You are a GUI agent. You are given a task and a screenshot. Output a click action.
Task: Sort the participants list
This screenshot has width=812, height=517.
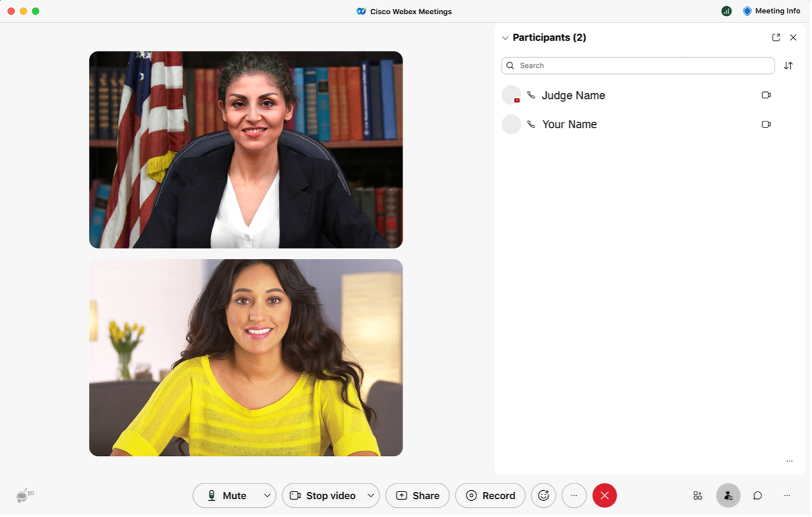[x=788, y=65]
